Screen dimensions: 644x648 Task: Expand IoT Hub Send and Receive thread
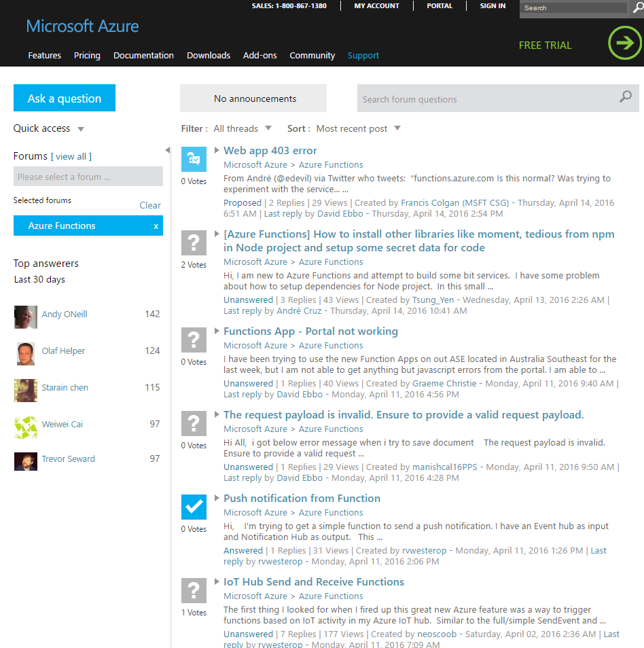(x=217, y=581)
